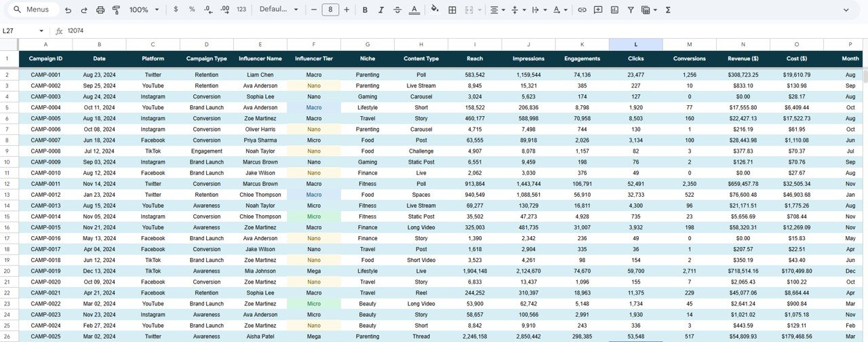This screenshot has height=342, width=868.
Task: Toggle strikethrough formatting
Action: 398,10
